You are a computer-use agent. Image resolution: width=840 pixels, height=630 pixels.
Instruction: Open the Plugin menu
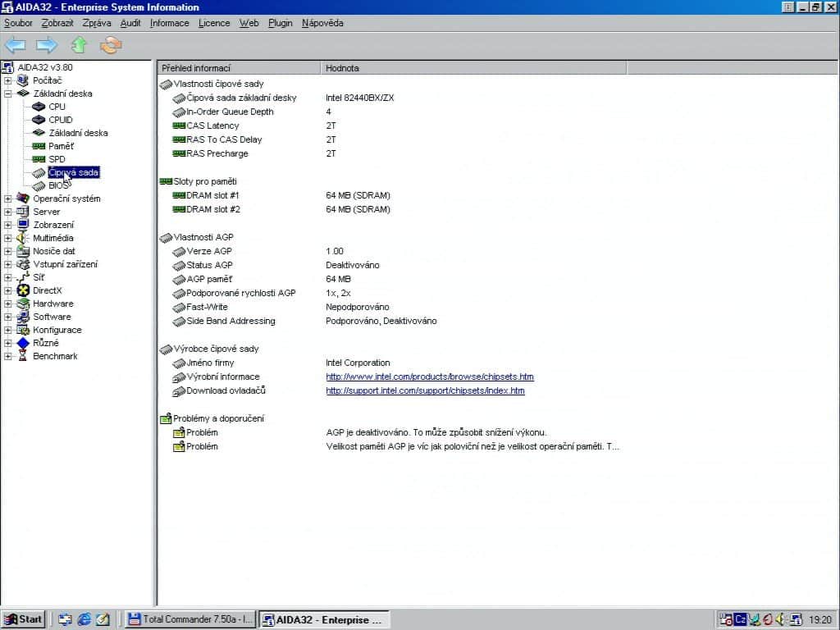click(x=281, y=23)
